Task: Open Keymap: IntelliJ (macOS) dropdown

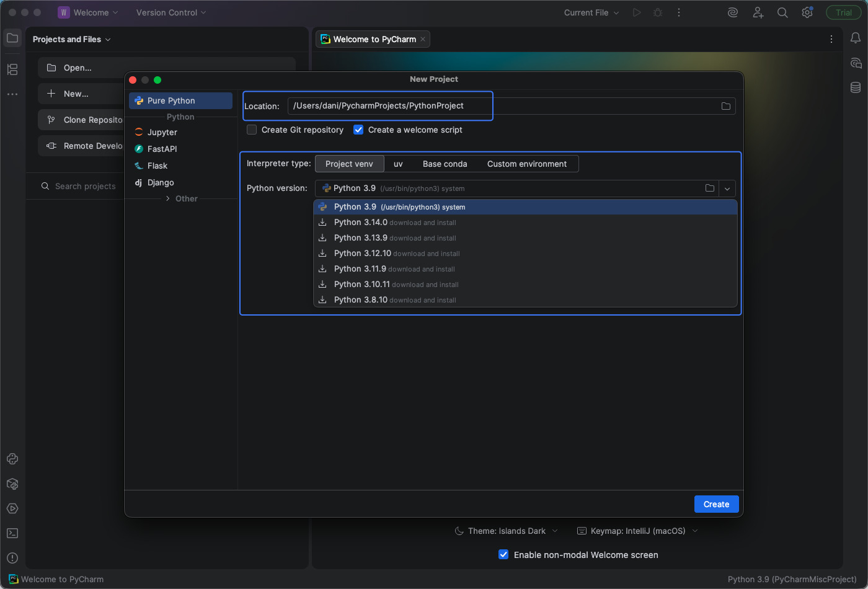Action: coord(637,531)
